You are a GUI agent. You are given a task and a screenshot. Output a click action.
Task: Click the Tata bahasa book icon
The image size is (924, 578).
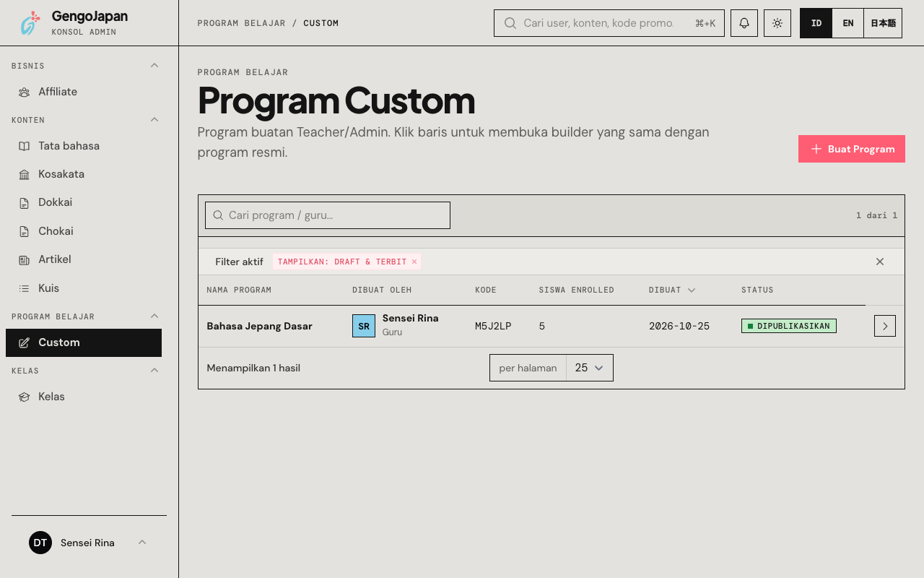pyautogui.click(x=25, y=146)
